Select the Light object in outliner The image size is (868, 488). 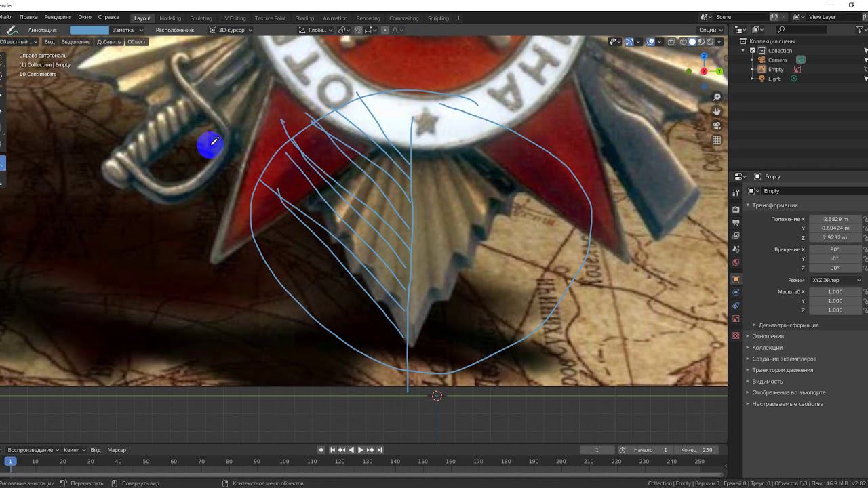tap(774, 79)
